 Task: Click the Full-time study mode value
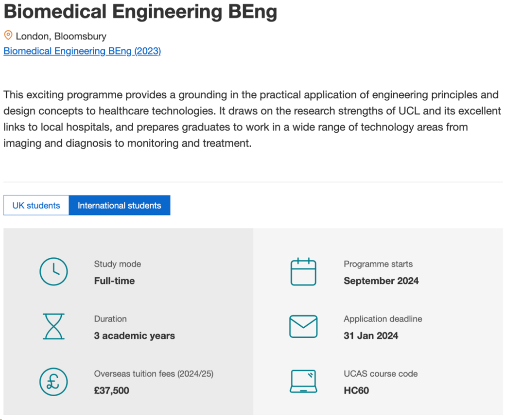click(x=114, y=281)
